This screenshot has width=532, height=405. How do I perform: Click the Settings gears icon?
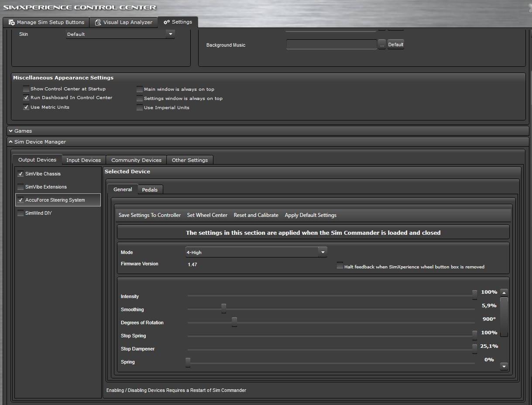click(x=166, y=22)
